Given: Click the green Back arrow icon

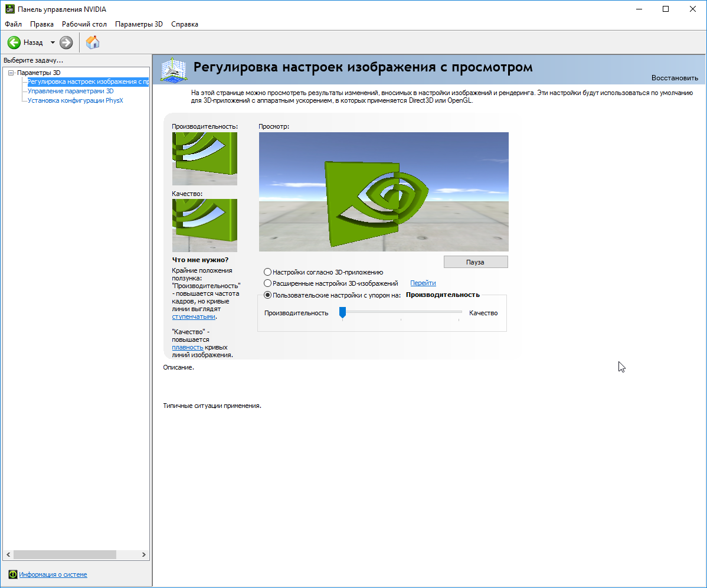Looking at the screenshot, I should click(x=14, y=43).
